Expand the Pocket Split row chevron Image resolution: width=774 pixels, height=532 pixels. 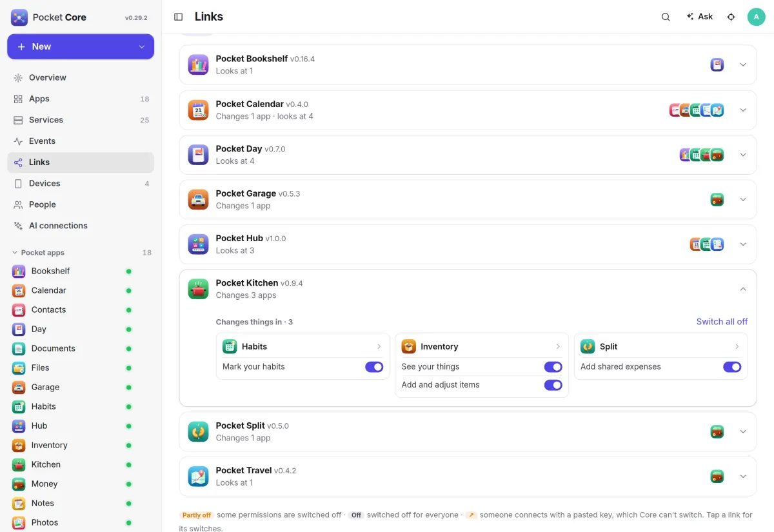tap(743, 431)
